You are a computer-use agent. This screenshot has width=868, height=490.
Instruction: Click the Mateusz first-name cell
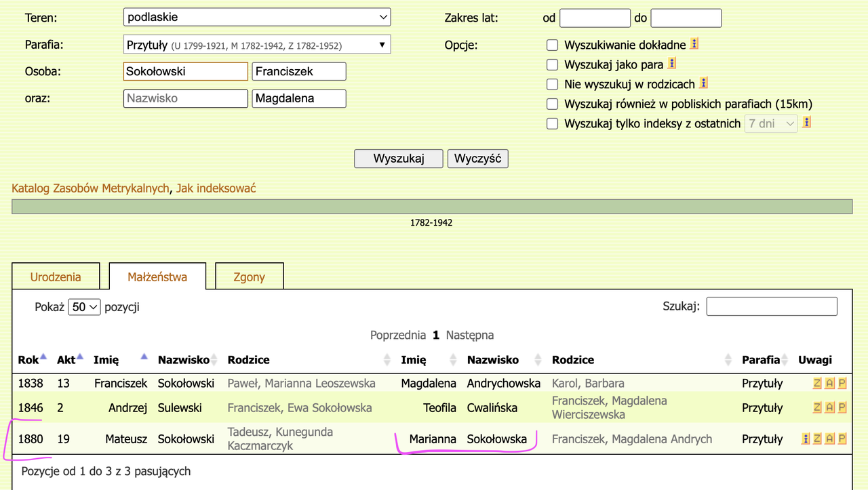[x=126, y=438]
